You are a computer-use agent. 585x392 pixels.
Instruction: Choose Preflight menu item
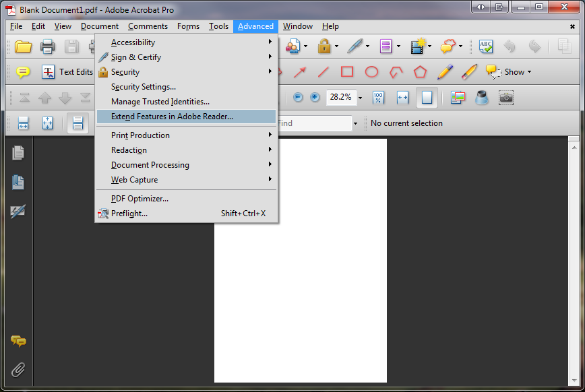186,214
